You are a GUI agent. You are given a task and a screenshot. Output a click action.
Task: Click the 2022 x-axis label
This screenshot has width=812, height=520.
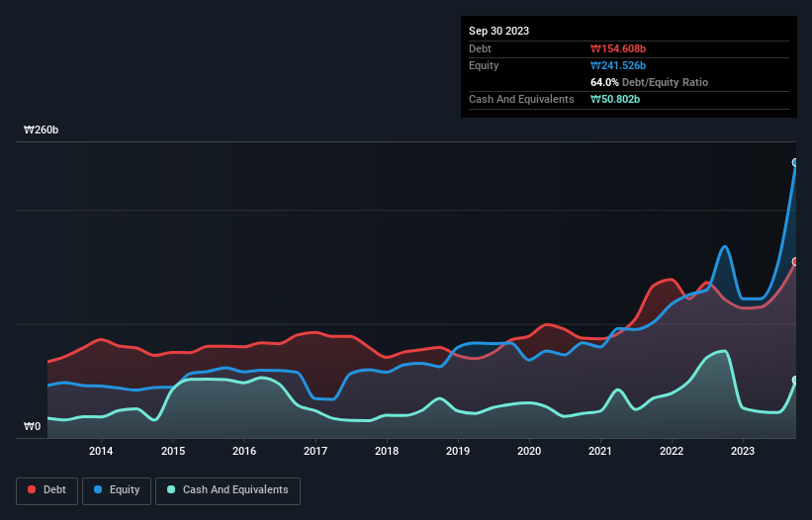coord(672,451)
